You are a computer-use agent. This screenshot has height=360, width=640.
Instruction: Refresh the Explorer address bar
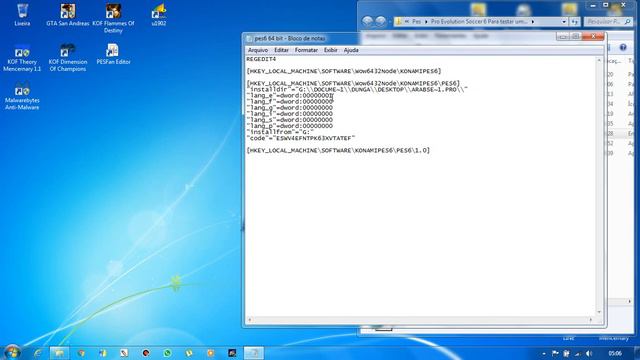point(575,22)
